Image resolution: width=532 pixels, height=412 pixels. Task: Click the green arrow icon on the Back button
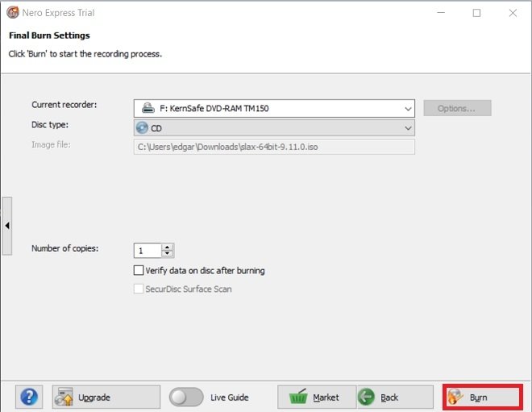pos(366,397)
